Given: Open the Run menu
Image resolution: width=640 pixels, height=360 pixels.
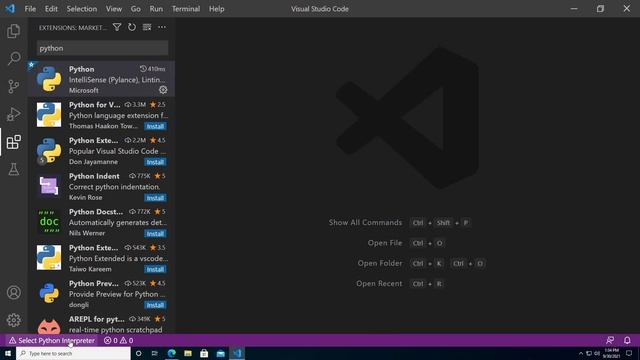Looking at the screenshot, I should [156, 9].
